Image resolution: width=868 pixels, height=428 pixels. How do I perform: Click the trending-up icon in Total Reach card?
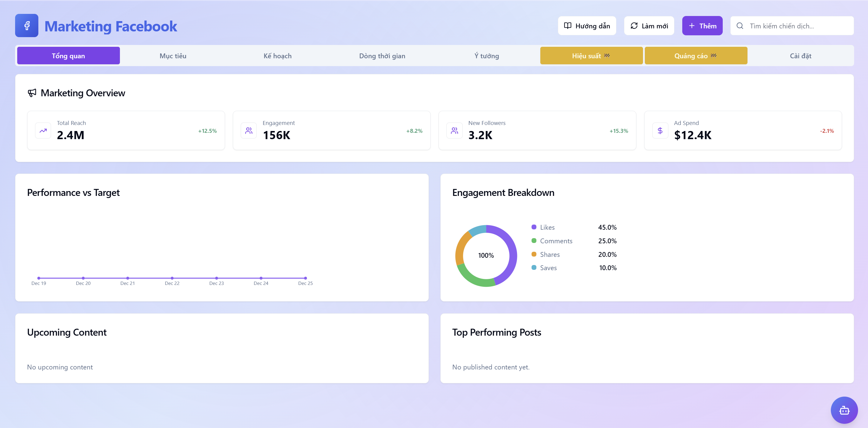pyautogui.click(x=43, y=131)
